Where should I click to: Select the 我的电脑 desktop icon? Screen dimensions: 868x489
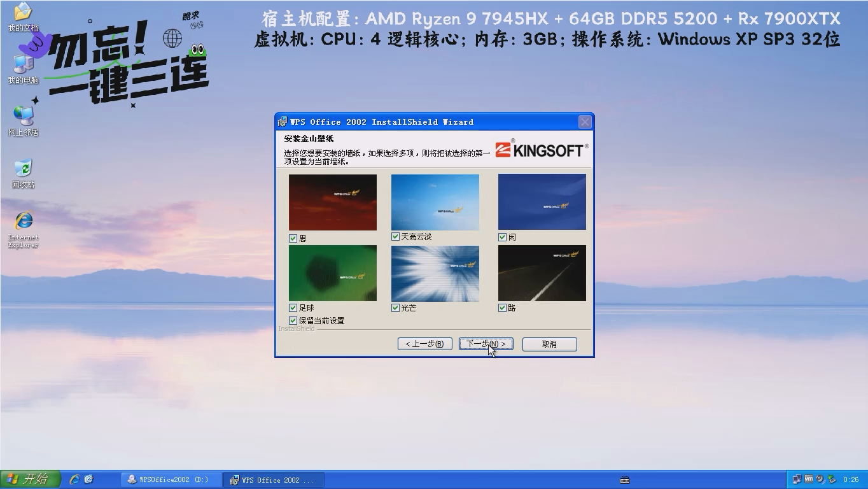[23, 69]
